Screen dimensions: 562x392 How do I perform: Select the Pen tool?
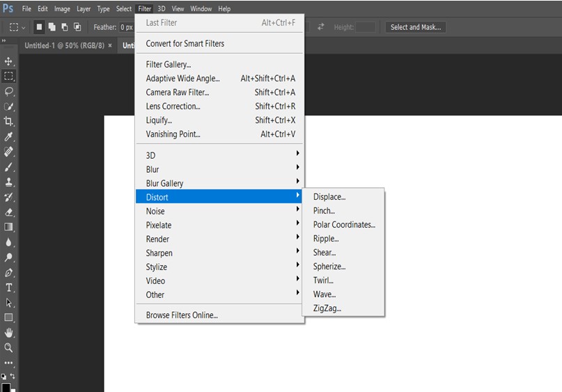8,273
